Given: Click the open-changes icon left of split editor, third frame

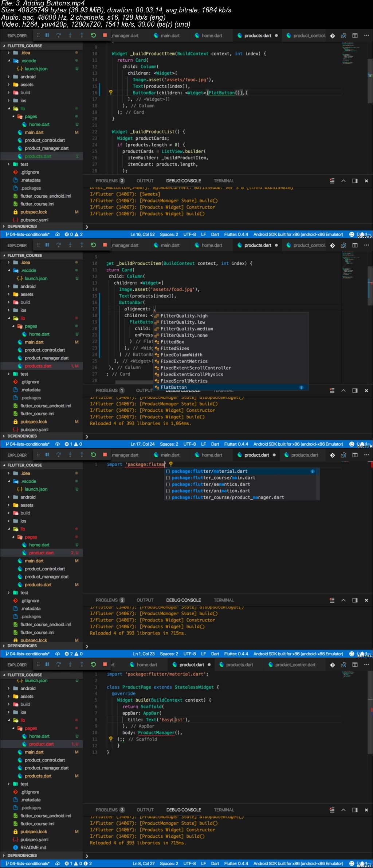Looking at the screenshot, I should tap(343, 455).
